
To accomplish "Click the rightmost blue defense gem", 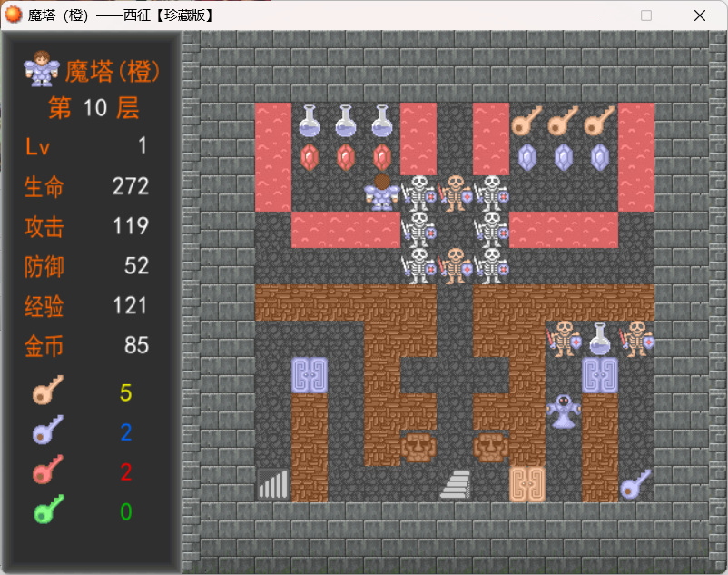I will (600, 157).
